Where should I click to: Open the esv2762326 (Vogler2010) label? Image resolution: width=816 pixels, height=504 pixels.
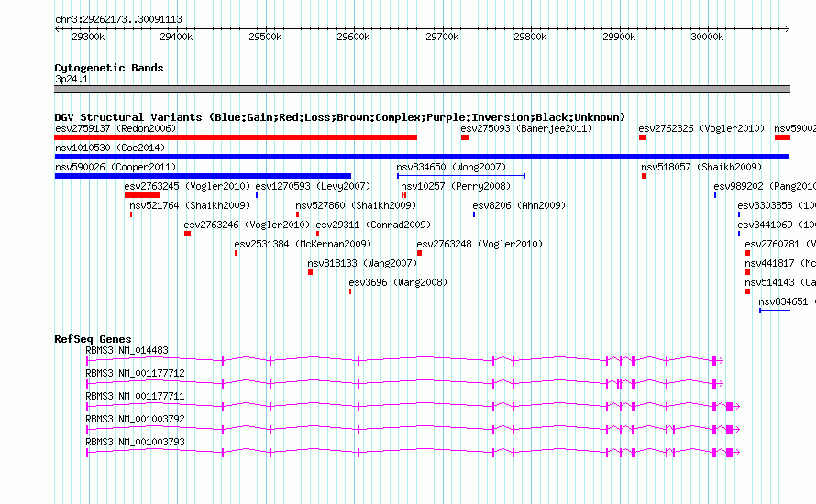click(701, 128)
